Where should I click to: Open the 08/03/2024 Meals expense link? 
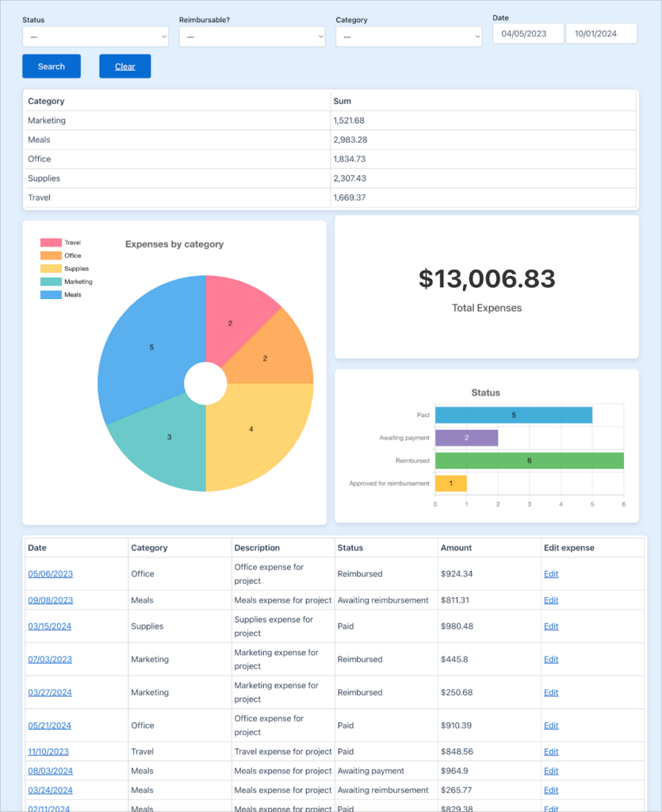[x=50, y=770]
